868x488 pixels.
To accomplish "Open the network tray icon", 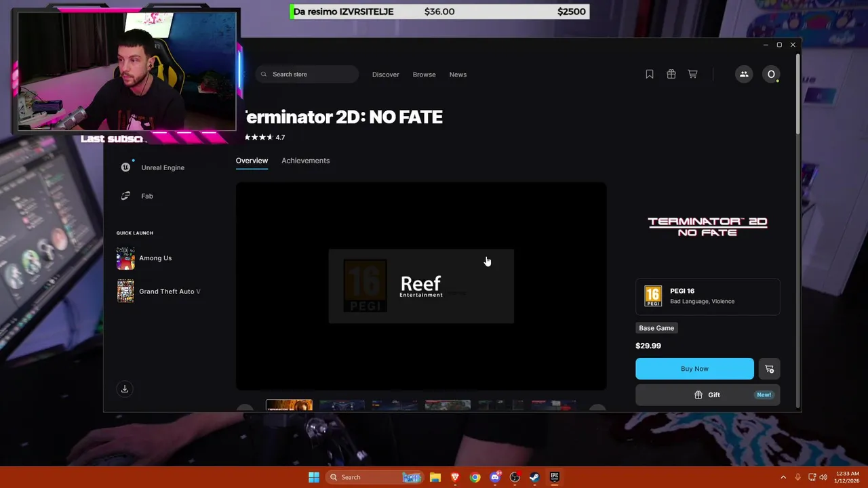I will click(812, 477).
